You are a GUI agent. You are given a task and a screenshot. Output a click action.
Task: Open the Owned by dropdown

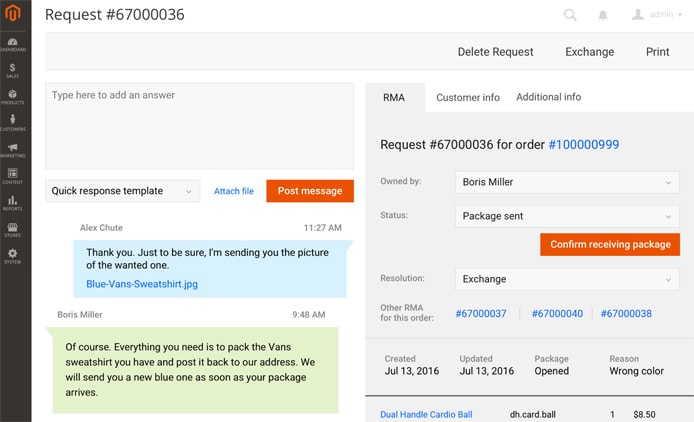pyautogui.click(x=567, y=182)
